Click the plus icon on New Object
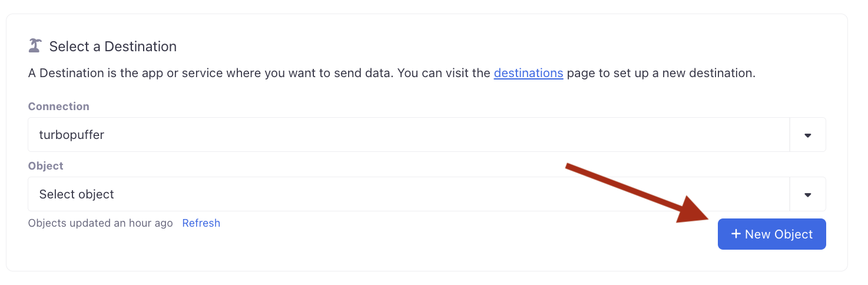868x285 pixels. point(736,234)
